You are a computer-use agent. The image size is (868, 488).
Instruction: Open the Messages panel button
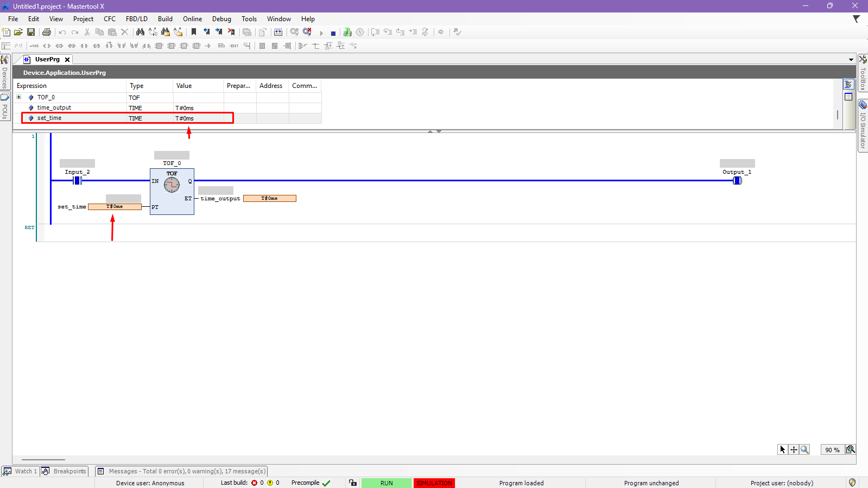[x=182, y=471]
